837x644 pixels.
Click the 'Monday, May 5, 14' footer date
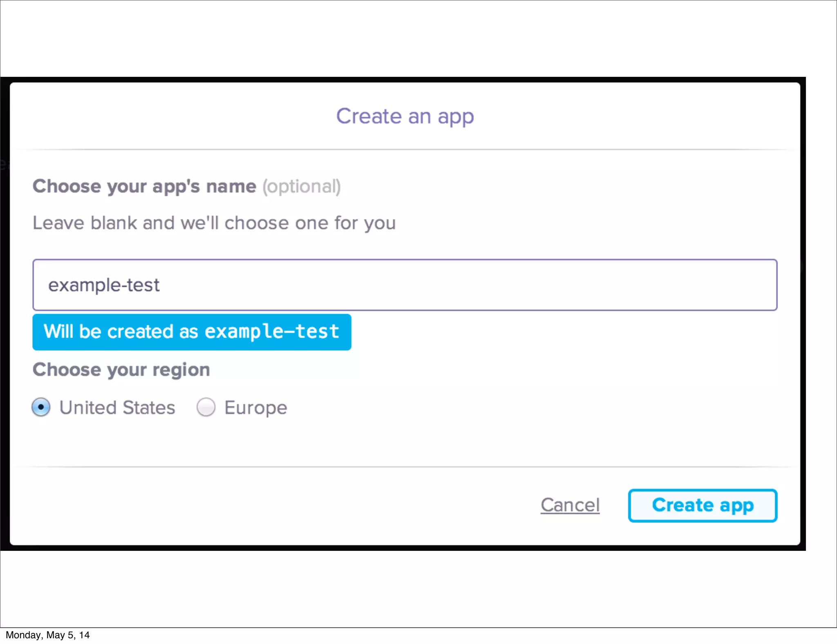click(47, 635)
